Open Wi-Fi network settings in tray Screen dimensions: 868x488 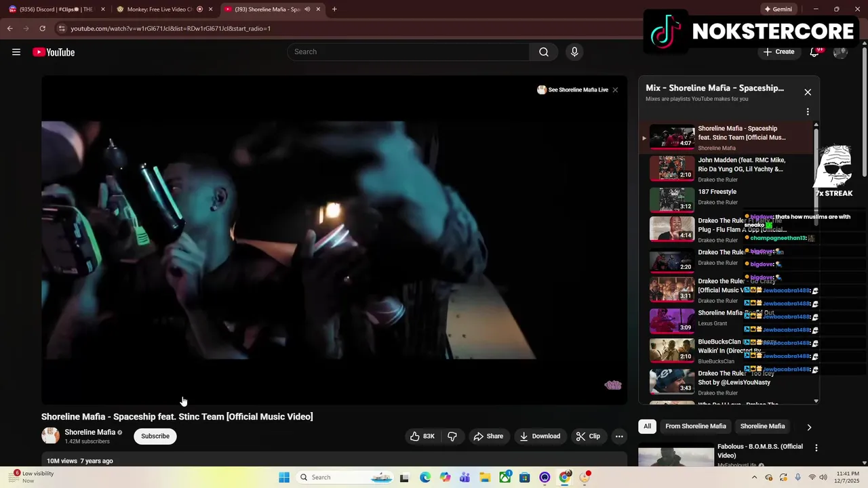click(x=812, y=477)
